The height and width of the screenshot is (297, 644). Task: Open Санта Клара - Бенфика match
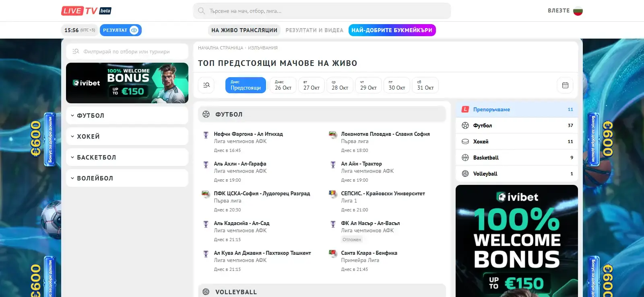[369, 253]
